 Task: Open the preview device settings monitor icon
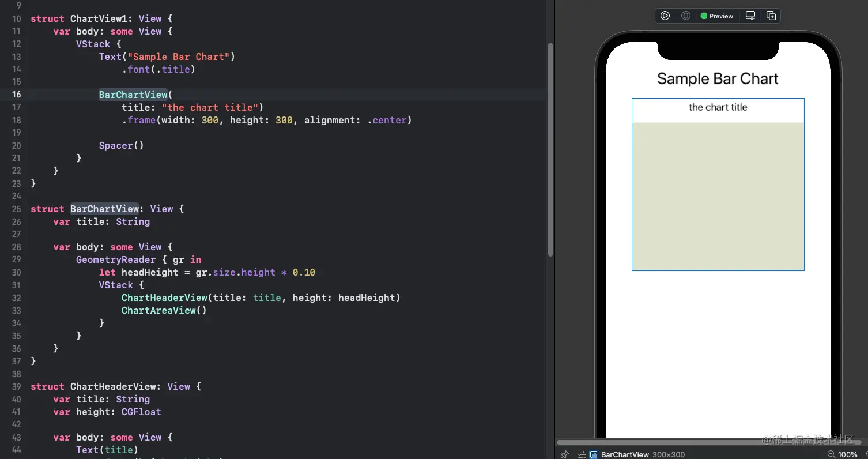[x=750, y=16]
